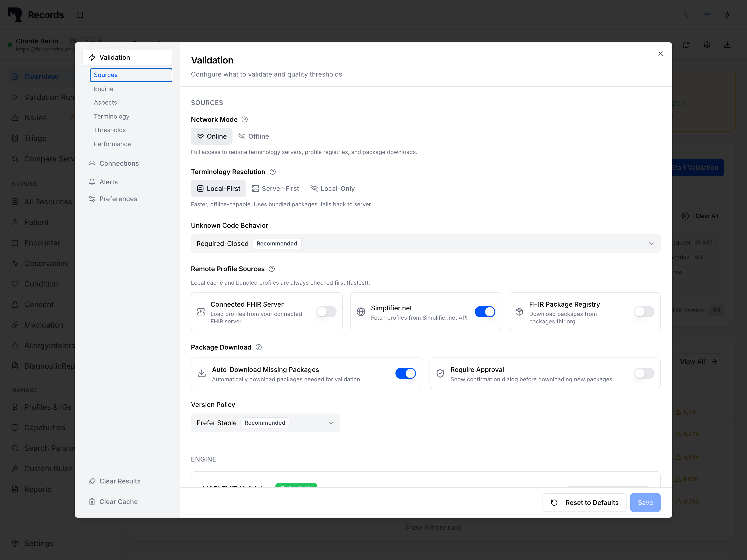Image resolution: width=747 pixels, height=560 pixels.
Task: Enable Connected FHIR Server toggle
Action: pos(326,311)
